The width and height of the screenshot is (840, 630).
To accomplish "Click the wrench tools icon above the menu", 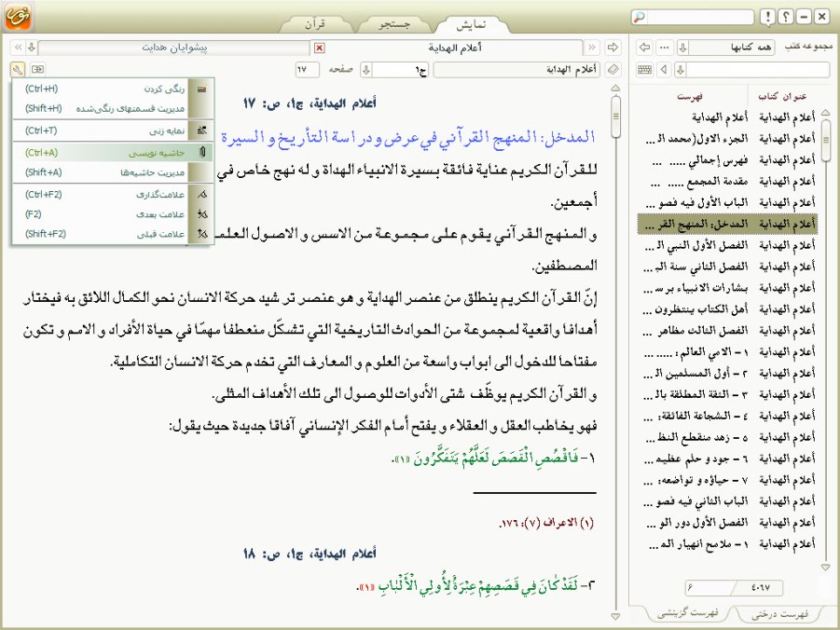I will pyautogui.click(x=17, y=69).
